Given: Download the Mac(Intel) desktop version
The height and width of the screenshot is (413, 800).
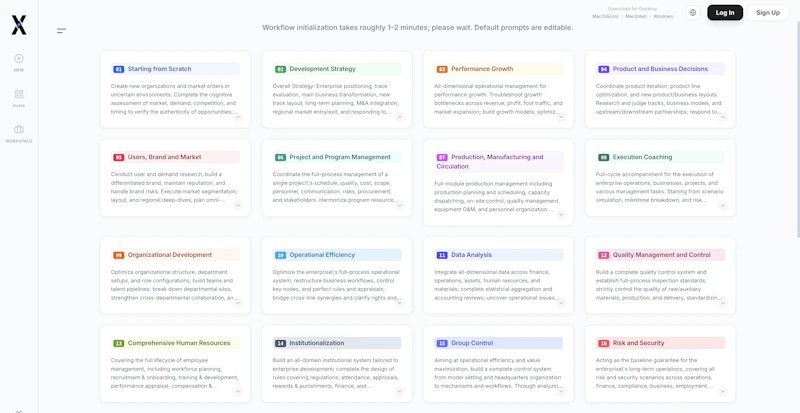Looking at the screenshot, I should (636, 16).
